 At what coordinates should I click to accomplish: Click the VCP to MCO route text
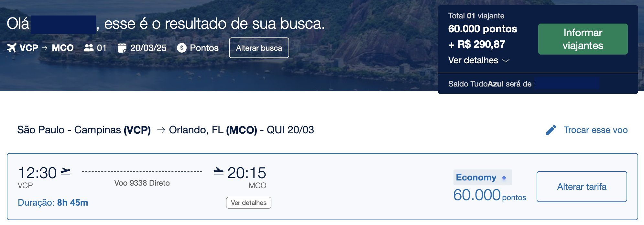coord(47,48)
